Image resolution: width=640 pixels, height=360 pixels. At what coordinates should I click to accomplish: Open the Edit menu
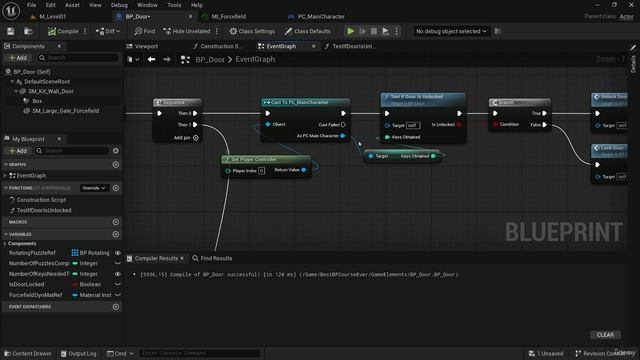(x=51, y=5)
